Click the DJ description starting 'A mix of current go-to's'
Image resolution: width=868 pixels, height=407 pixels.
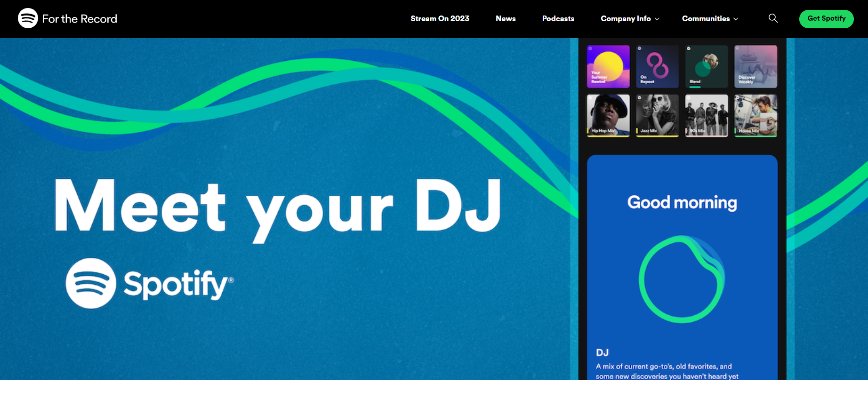[667, 371]
